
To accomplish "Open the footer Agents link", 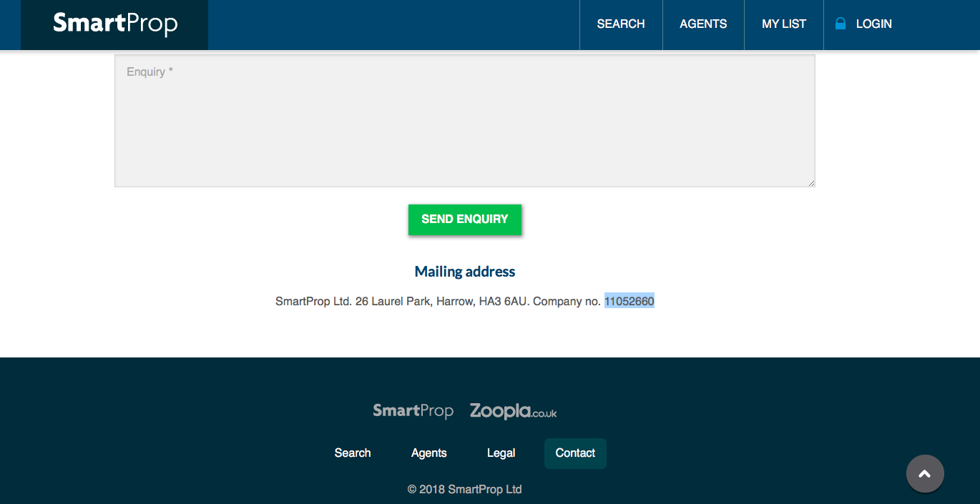I will click(x=429, y=453).
